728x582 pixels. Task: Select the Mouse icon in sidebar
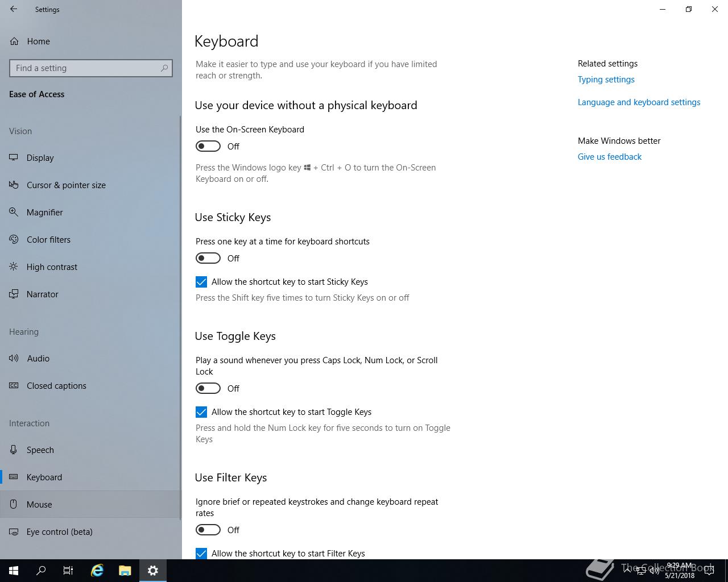point(14,504)
